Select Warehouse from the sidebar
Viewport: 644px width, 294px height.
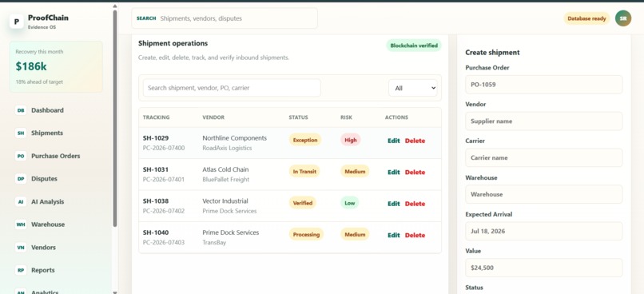[48, 224]
